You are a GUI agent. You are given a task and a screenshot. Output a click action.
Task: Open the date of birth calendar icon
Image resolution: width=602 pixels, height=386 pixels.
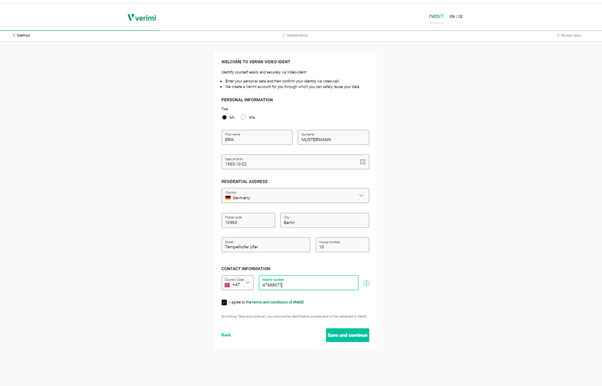click(362, 162)
